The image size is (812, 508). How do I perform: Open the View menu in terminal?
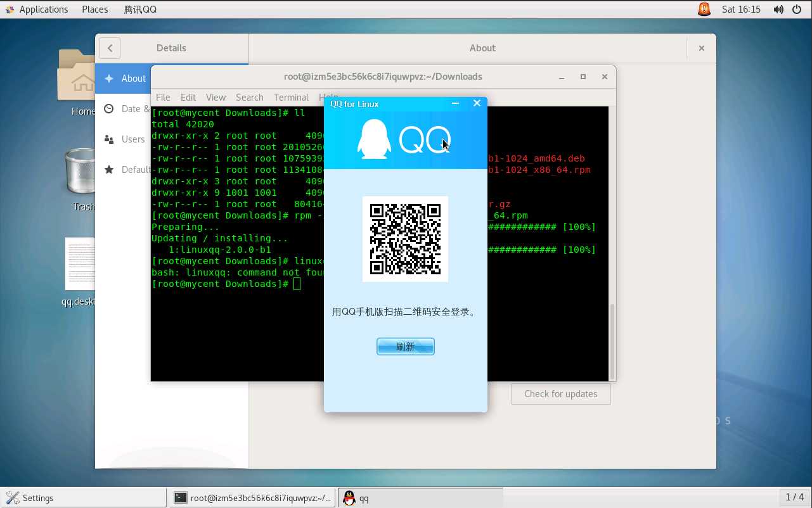[216, 98]
